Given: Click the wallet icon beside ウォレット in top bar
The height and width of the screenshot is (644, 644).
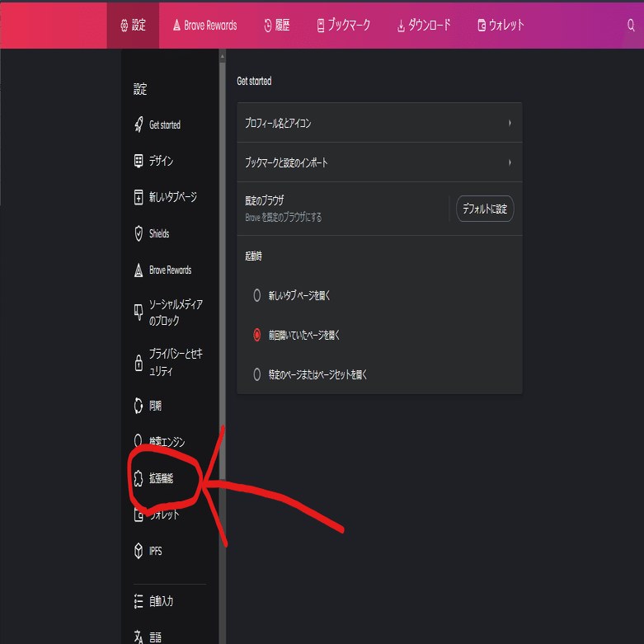Looking at the screenshot, I should [482, 26].
